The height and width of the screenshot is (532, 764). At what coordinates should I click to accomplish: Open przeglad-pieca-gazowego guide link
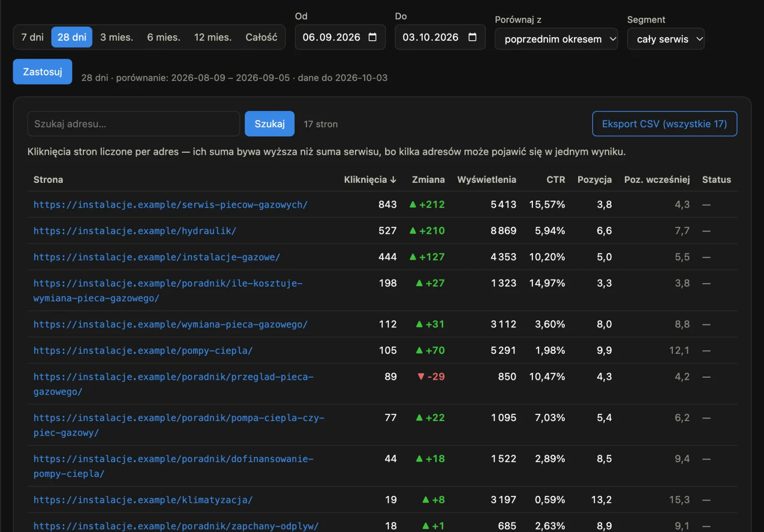[173, 384]
